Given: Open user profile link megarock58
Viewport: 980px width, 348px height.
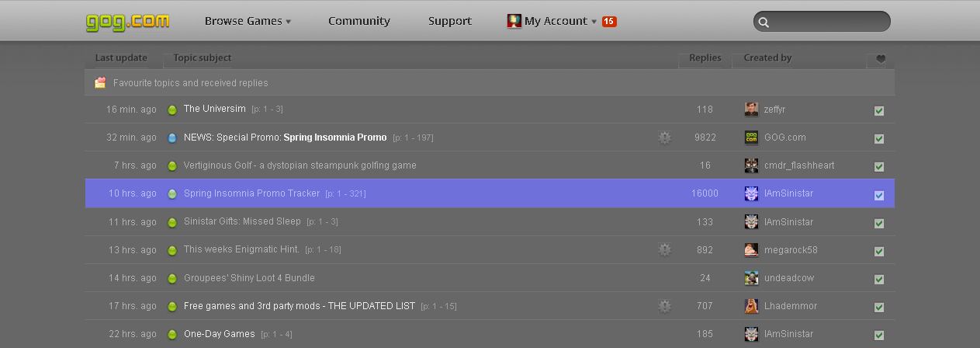Looking at the screenshot, I should click(x=791, y=250).
